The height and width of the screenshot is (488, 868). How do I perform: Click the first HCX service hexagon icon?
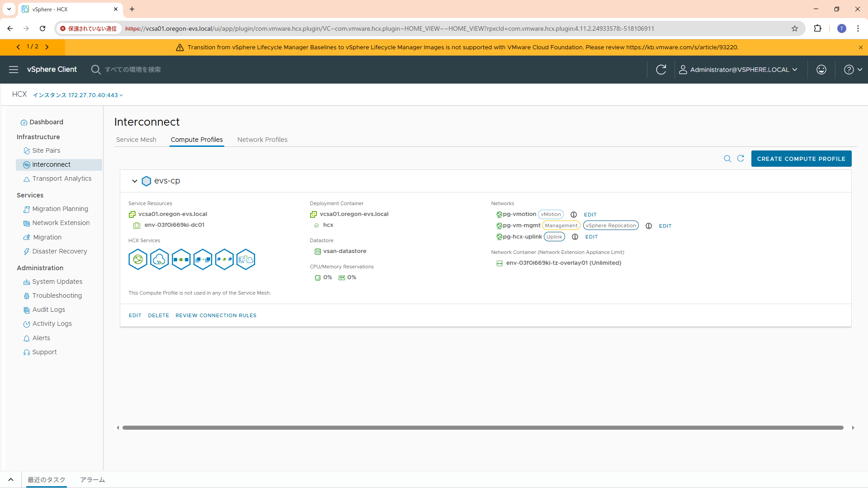138,259
